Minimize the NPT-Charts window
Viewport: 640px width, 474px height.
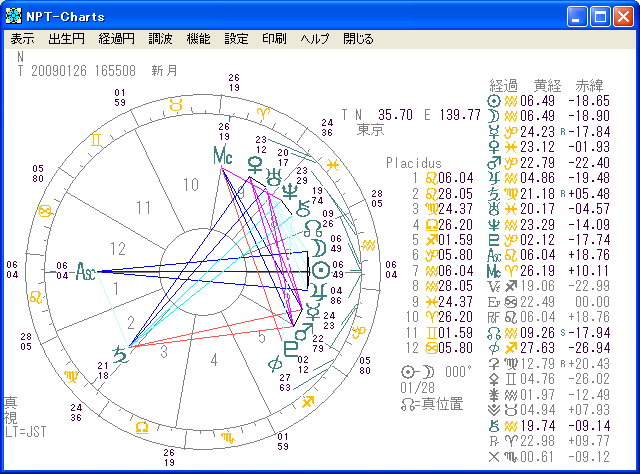coord(577,17)
